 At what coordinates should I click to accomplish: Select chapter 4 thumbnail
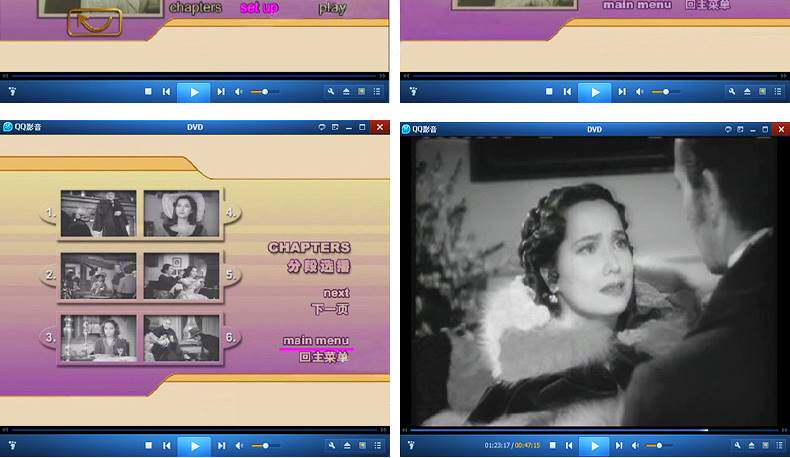(x=182, y=213)
